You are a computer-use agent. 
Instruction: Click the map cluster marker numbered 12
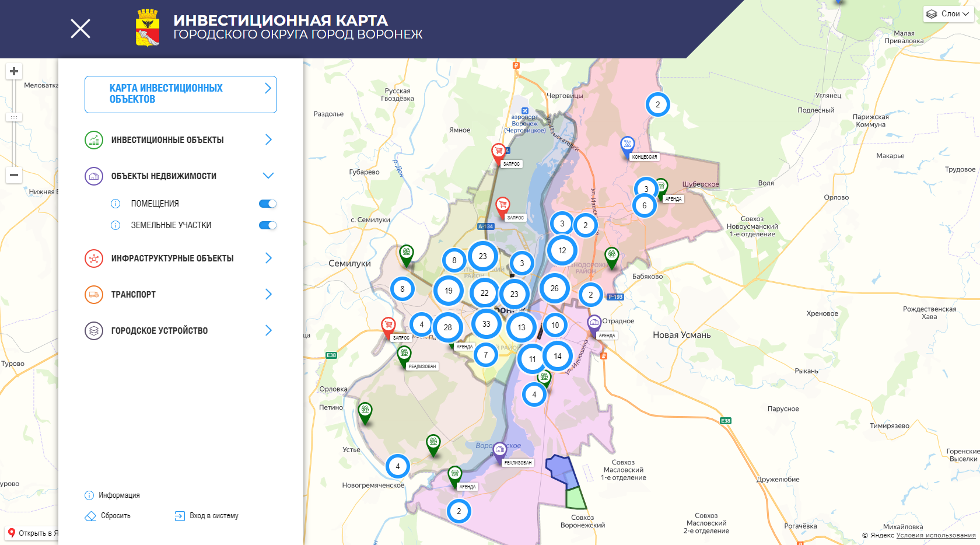(562, 250)
